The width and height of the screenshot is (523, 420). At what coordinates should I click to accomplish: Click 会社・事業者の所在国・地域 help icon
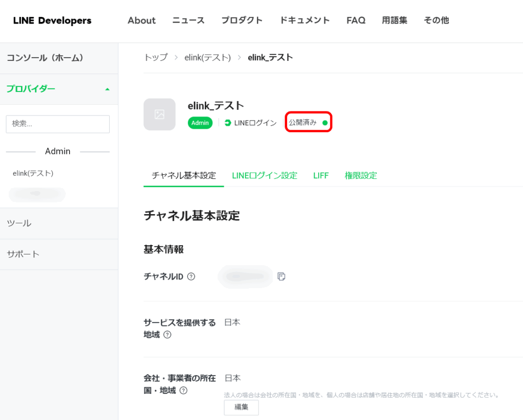point(183,390)
